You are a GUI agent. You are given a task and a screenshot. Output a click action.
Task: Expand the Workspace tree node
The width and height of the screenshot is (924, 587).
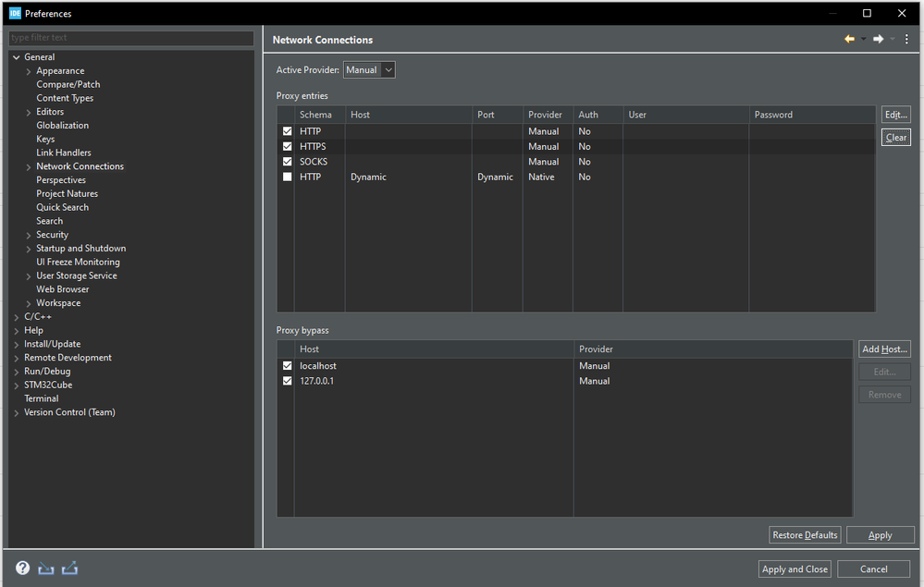coord(29,303)
